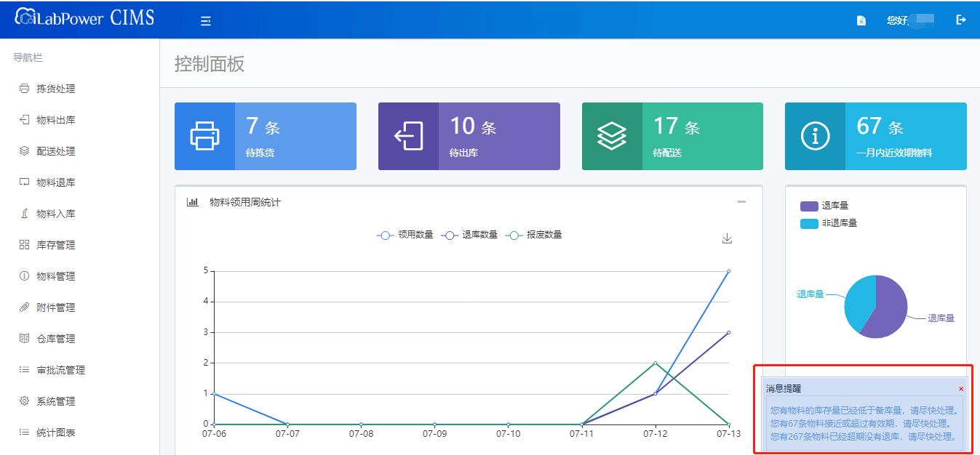Click the layers icon on 待配送 card
980x455 pixels.
(x=612, y=136)
